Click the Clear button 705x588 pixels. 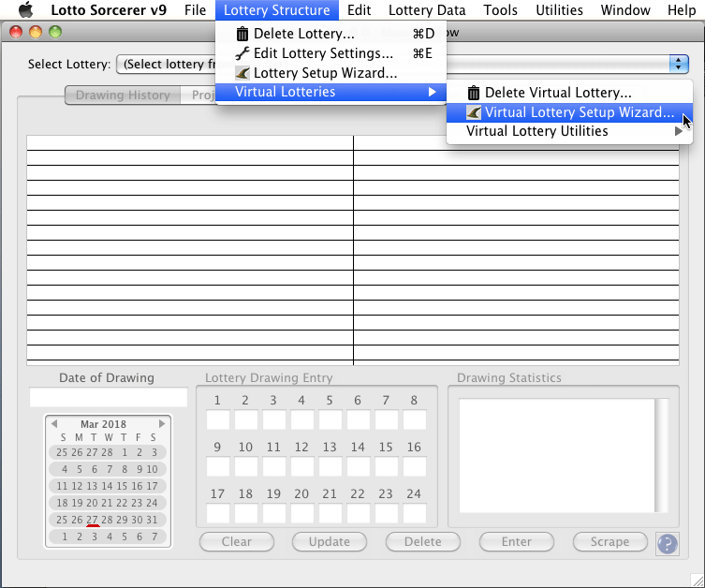pyautogui.click(x=237, y=542)
